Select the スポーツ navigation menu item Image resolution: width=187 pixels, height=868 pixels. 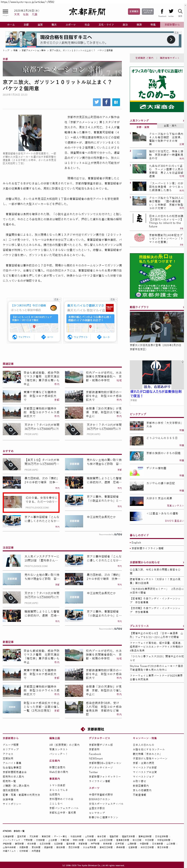[x=71, y=25]
